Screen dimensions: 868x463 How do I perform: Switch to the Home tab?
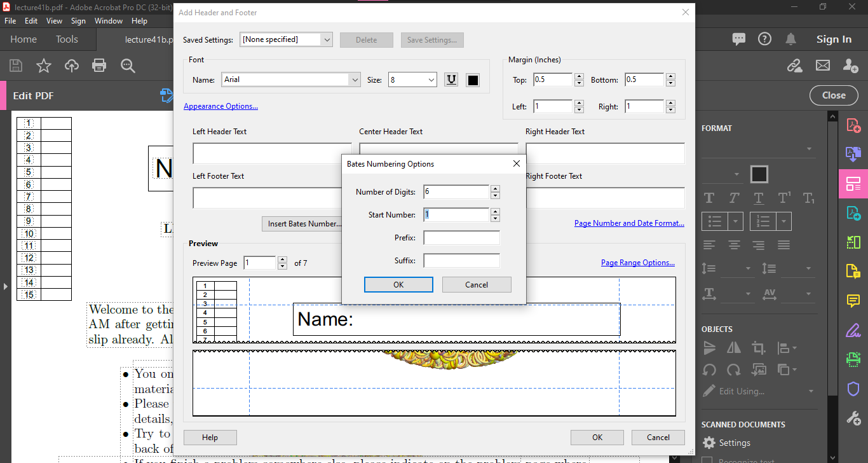(x=24, y=39)
